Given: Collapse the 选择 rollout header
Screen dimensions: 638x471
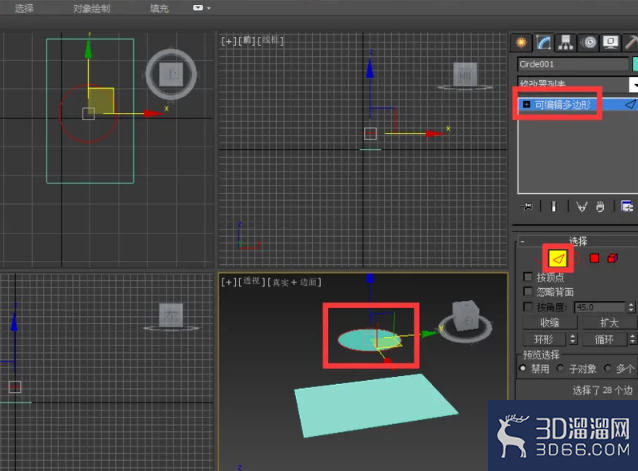Looking at the screenshot, I should 577,241.
